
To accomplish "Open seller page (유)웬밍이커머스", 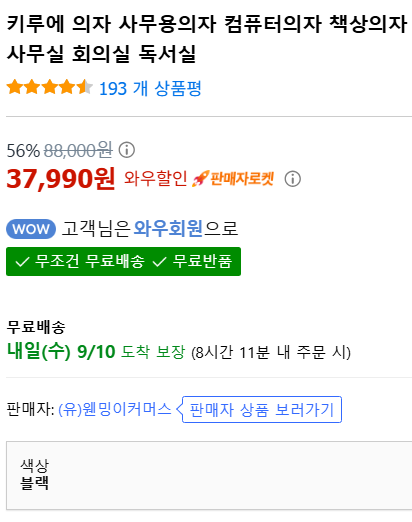I will (115, 409).
